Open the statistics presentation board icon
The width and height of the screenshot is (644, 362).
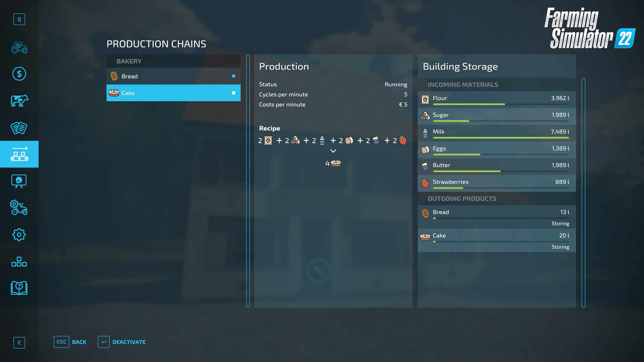point(19,181)
